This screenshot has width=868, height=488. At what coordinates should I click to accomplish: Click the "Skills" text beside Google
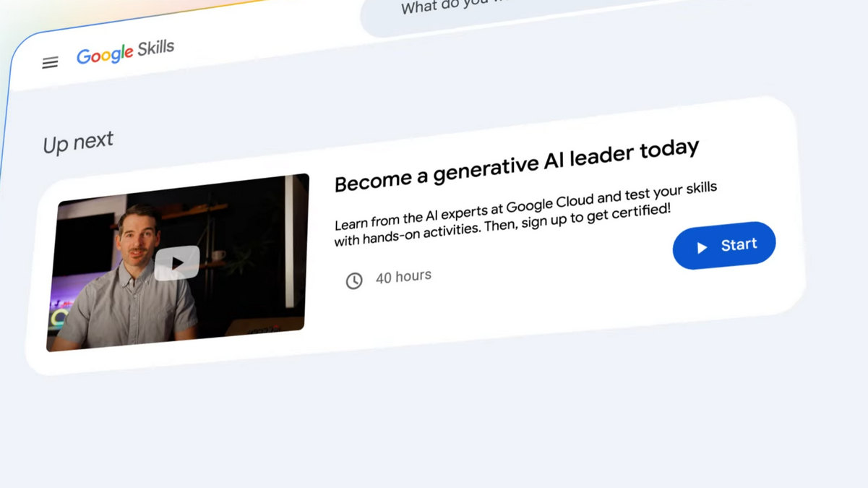155,48
